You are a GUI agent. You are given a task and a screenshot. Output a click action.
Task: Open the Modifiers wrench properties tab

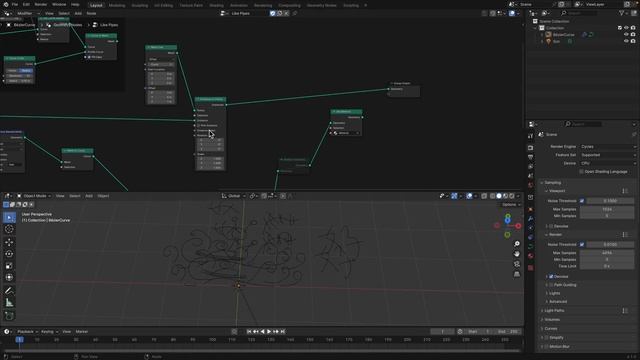pyautogui.click(x=530, y=219)
